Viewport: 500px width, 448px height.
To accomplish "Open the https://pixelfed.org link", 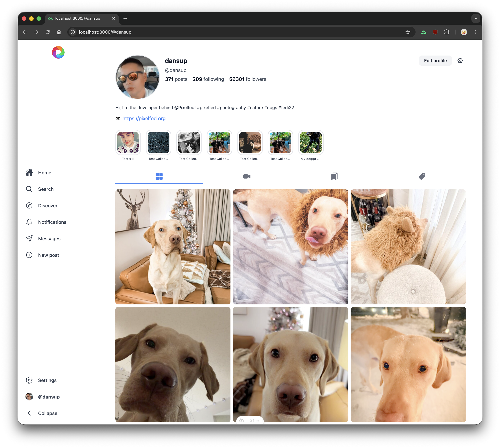I will (144, 118).
